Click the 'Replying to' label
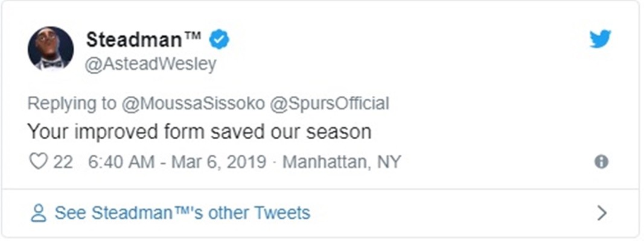The width and height of the screenshot is (644, 241). (71, 103)
